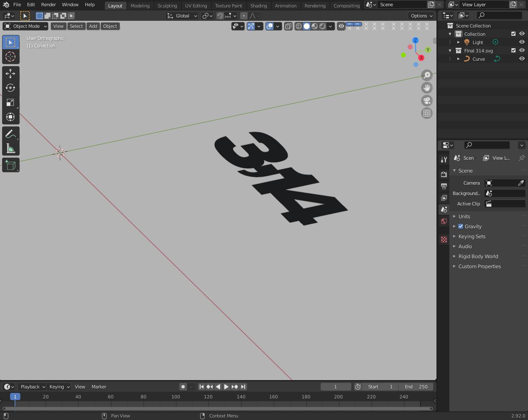Image resolution: width=528 pixels, height=420 pixels.
Task: Activate the Annotate pencil tool
Action: coord(10,134)
